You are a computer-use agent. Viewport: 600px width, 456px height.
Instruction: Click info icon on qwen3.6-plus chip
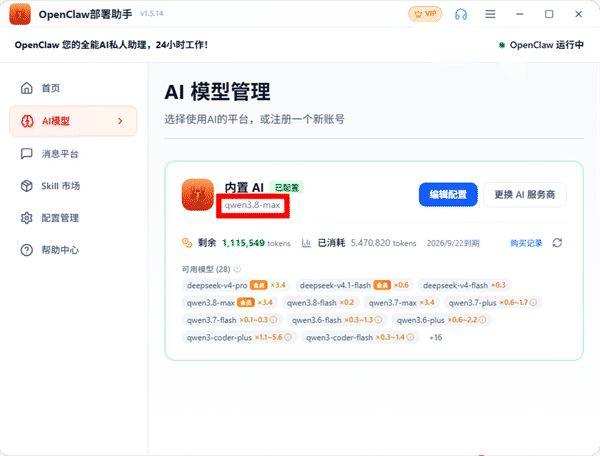483,320
